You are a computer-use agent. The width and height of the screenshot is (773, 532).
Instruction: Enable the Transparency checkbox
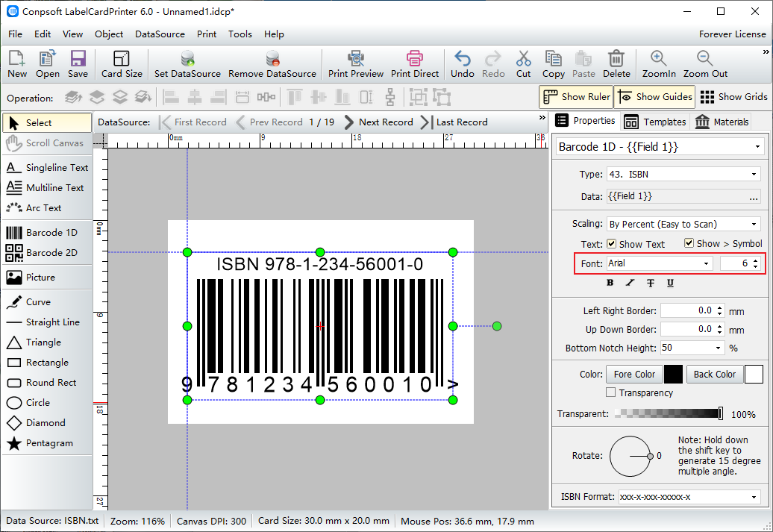611,392
